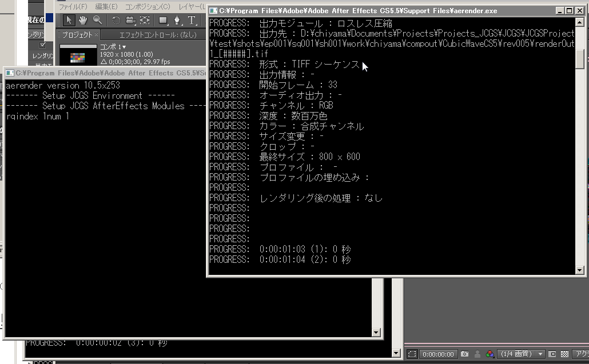Click the 'aerender version 10.5x253' line
Viewport: 589px width, 364px height.
63,85
